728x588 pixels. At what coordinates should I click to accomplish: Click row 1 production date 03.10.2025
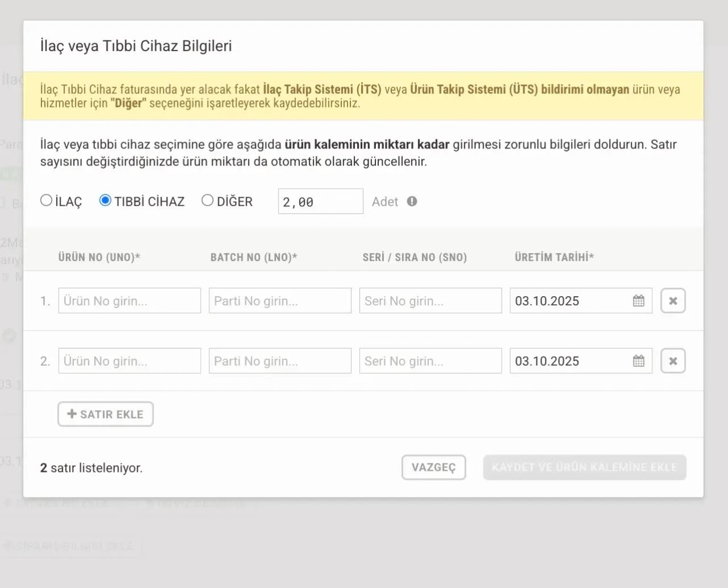tap(569, 301)
